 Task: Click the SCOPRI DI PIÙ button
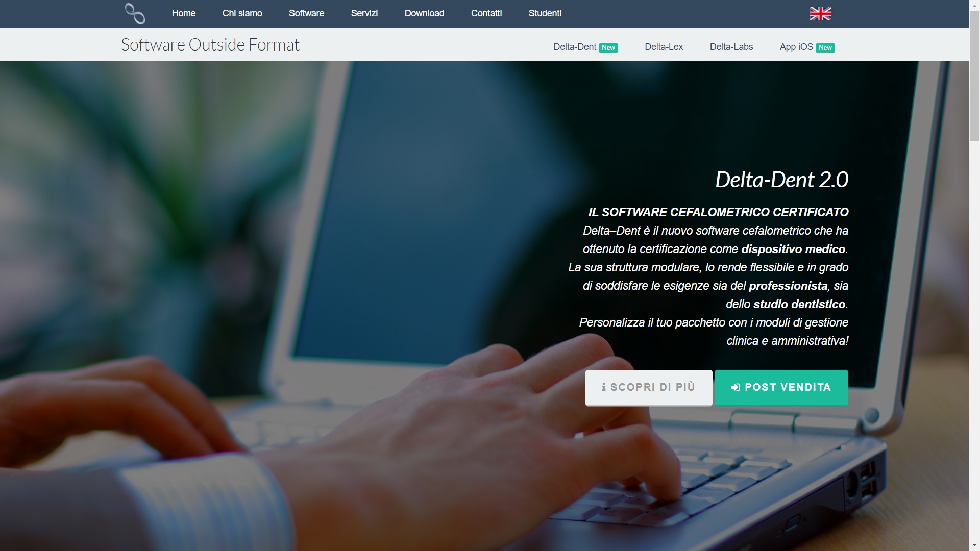click(648, 388)
